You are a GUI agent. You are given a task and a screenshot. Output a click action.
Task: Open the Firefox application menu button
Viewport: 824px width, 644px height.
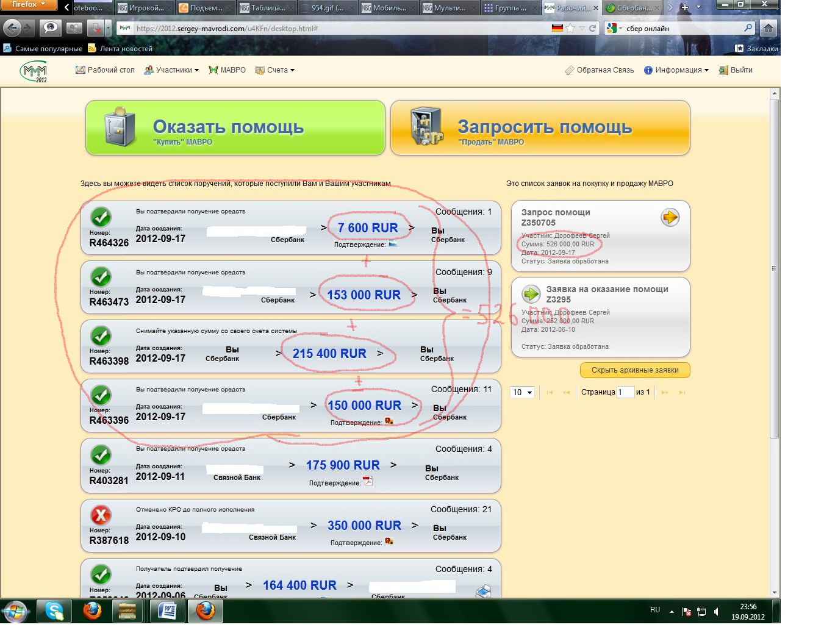[x=29, y=5]
